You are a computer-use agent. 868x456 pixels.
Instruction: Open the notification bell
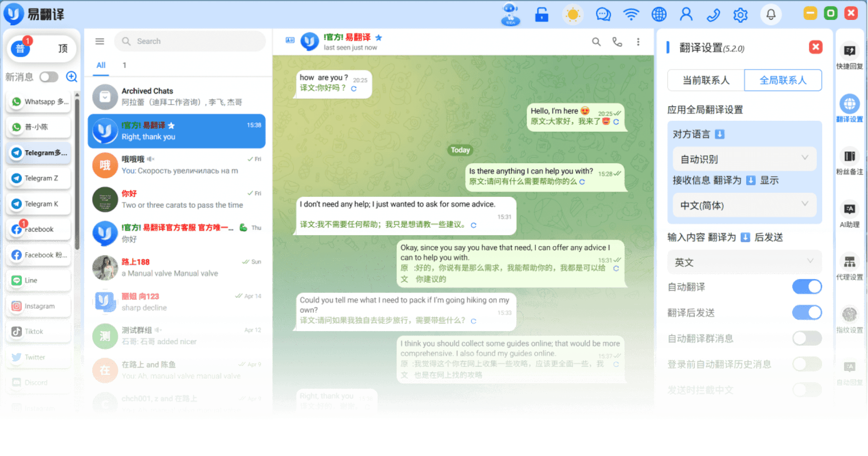pyautogui.click(x=771, y=14)
